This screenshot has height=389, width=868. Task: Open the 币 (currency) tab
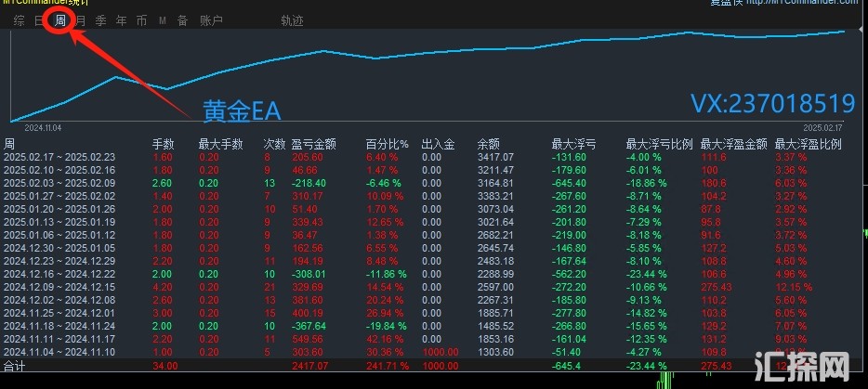[141, 19]
